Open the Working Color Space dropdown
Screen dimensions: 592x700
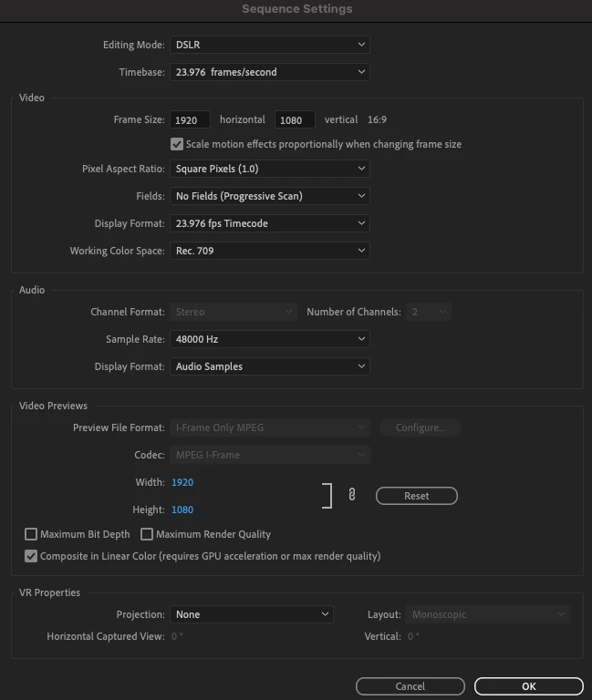click(269, 251)
